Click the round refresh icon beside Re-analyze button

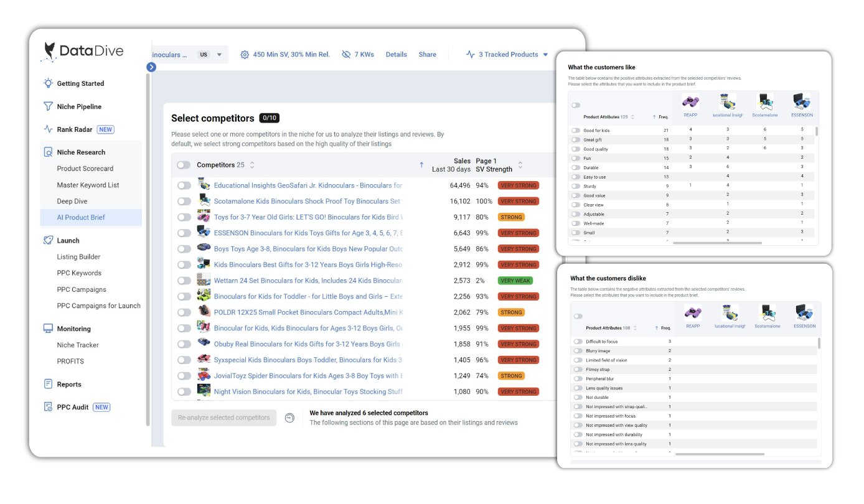(289, 418)
